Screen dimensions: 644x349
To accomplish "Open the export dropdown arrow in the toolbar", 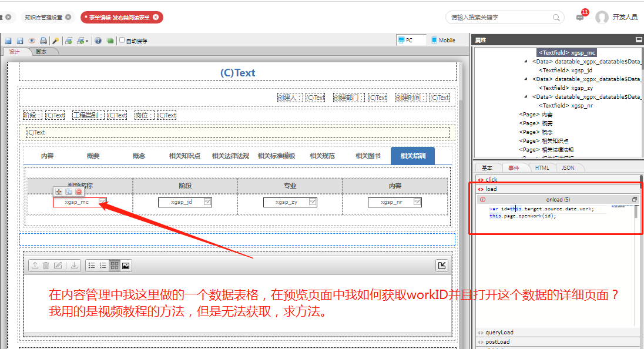I will coord(87,40).
